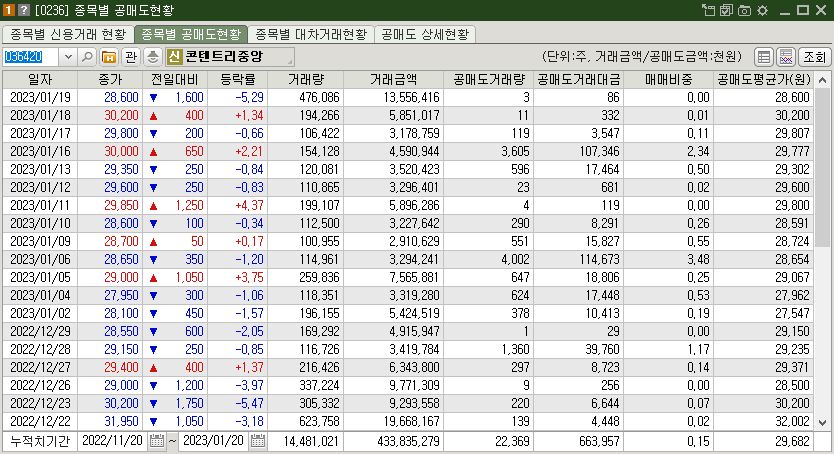Image resolution: width=834 pixels, height=454 pixels.
Task: Click the 등락률 column header
Action: (x=238, y=80)
